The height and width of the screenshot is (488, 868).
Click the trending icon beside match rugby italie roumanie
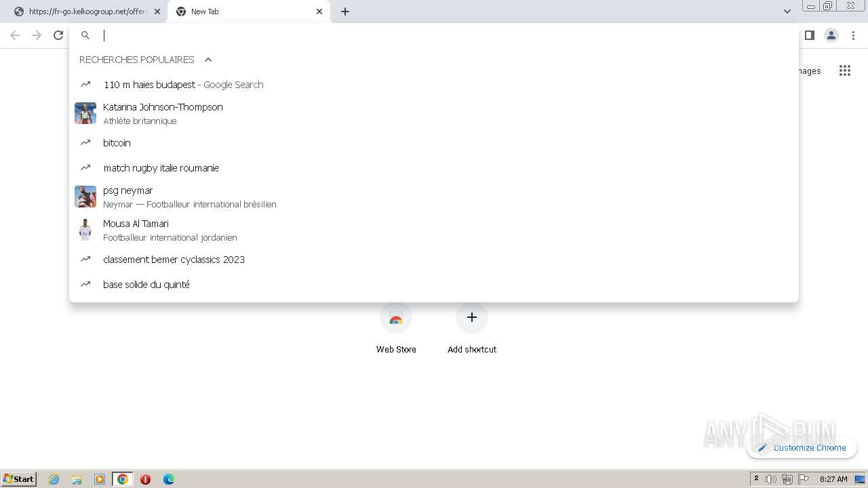click(85, 167)
